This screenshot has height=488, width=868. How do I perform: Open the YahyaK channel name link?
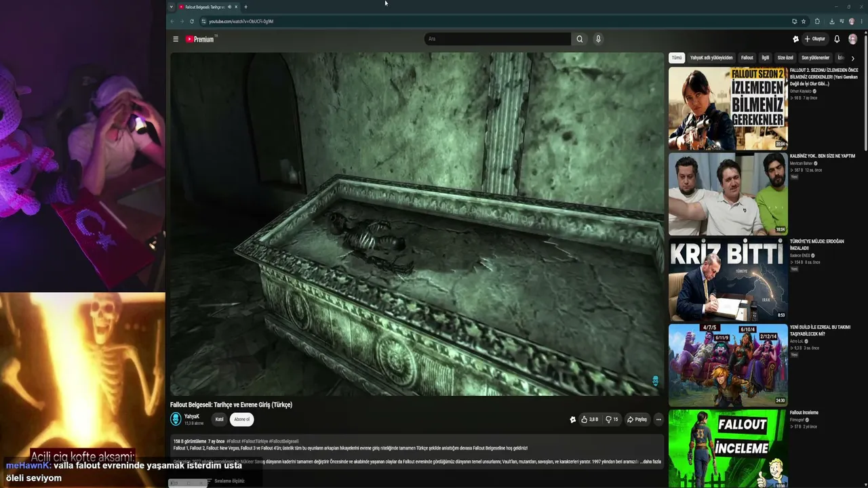192,416
